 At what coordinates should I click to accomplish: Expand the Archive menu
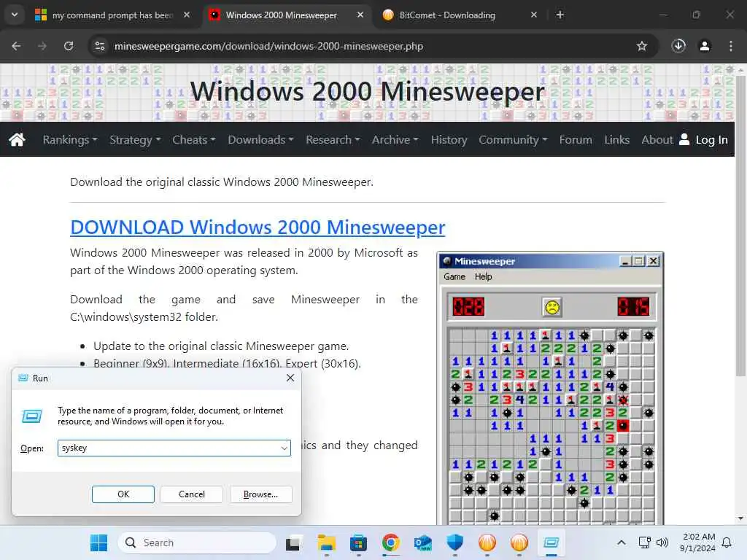pyautogui.click(x=395, y=139)
